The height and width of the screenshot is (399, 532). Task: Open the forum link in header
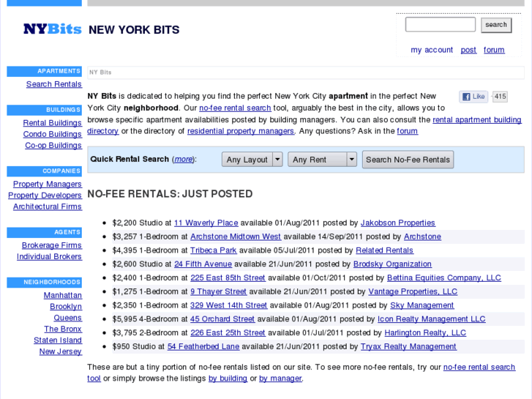494,50
